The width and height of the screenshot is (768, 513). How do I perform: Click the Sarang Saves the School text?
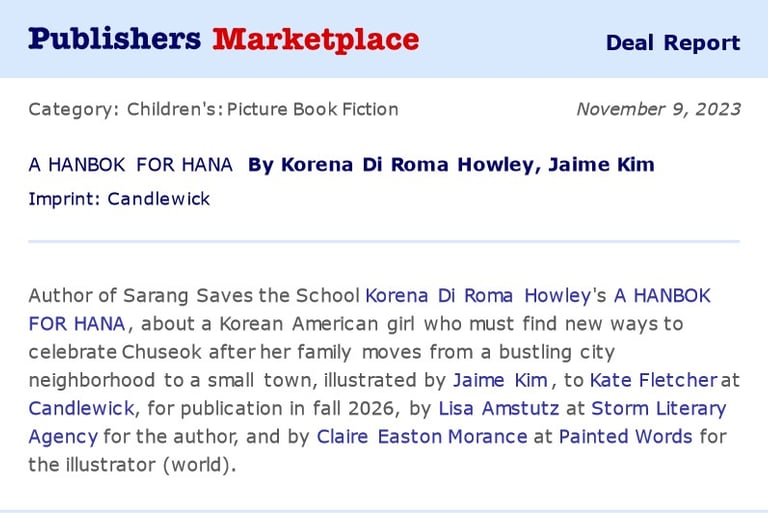(241, 295)
